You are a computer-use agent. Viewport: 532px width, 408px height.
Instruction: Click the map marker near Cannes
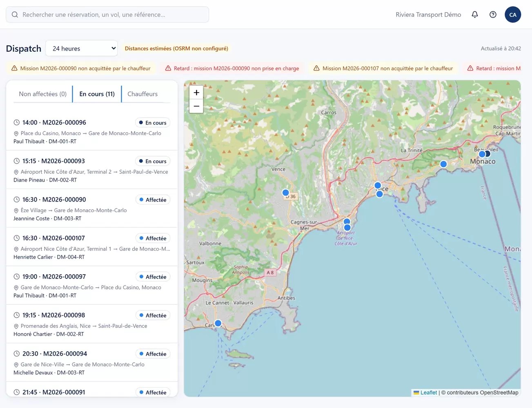pos(218,323)
